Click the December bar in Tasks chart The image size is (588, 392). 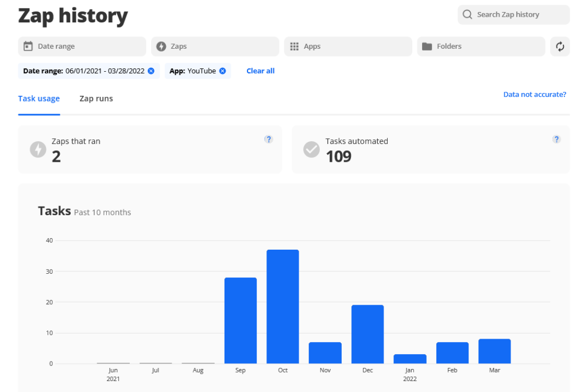(367, 334)
